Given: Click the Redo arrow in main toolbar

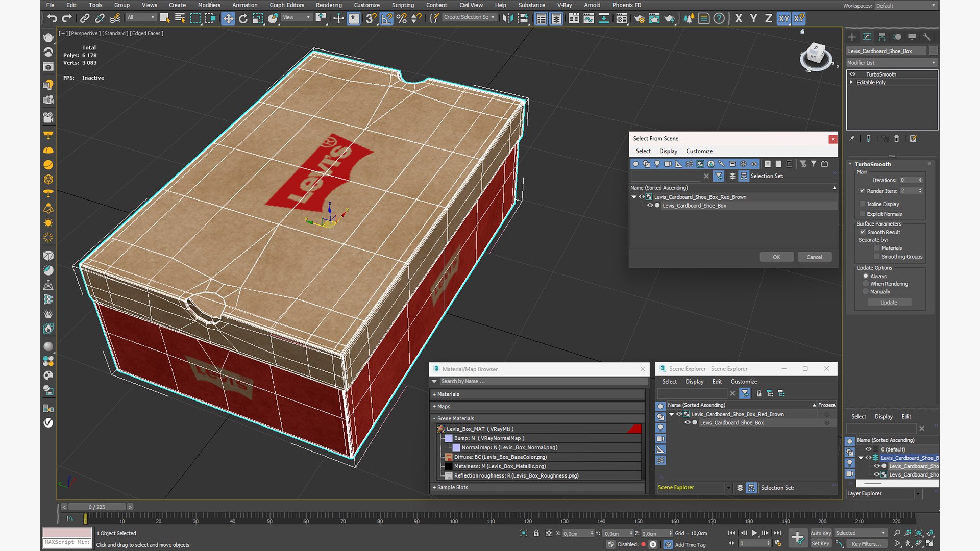Looking at the screenshot, I should click(x=67, y=19).
